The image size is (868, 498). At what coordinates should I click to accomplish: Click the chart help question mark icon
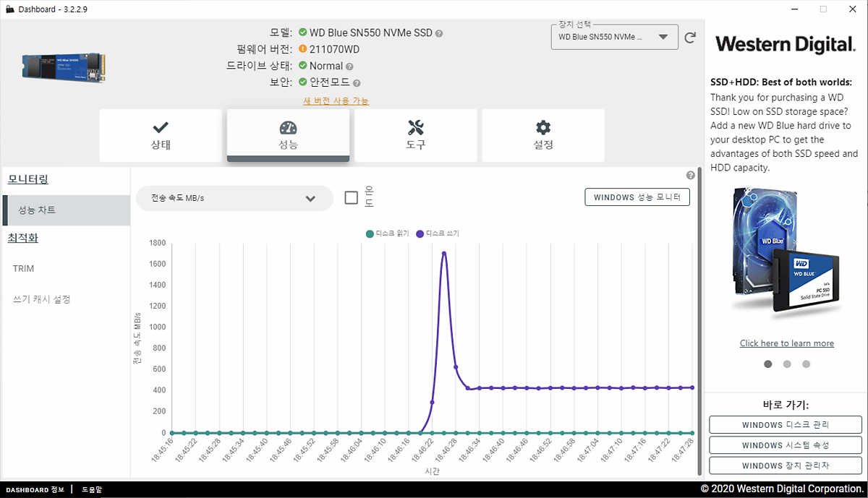tap(690, 175)
